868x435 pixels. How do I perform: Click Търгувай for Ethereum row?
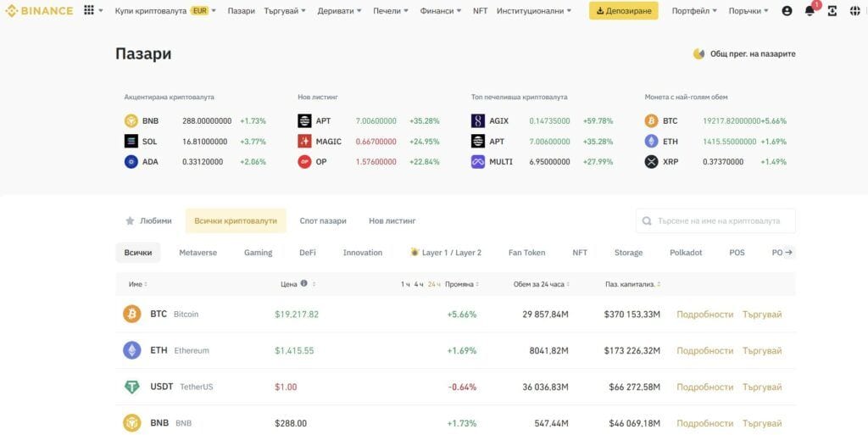pos(762,351)
